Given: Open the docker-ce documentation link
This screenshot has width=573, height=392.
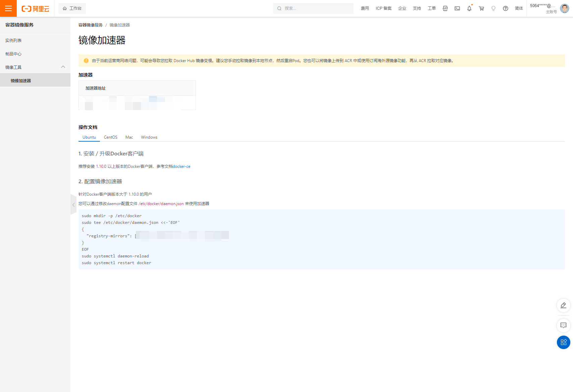Looking at the screenshot, I should point(181,166).
